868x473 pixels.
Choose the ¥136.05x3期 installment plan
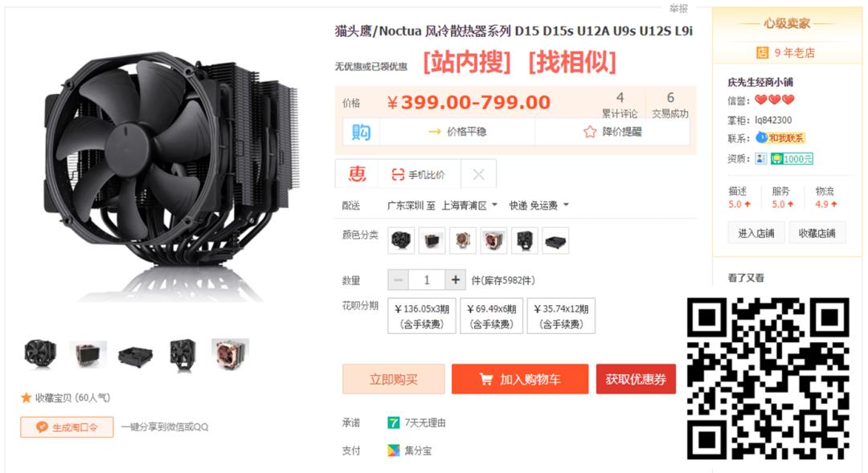click(x=422, y=316)
